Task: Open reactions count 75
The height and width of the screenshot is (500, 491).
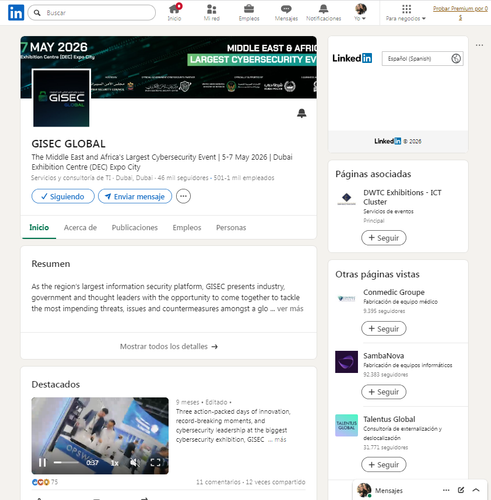Action: (45, 482)
